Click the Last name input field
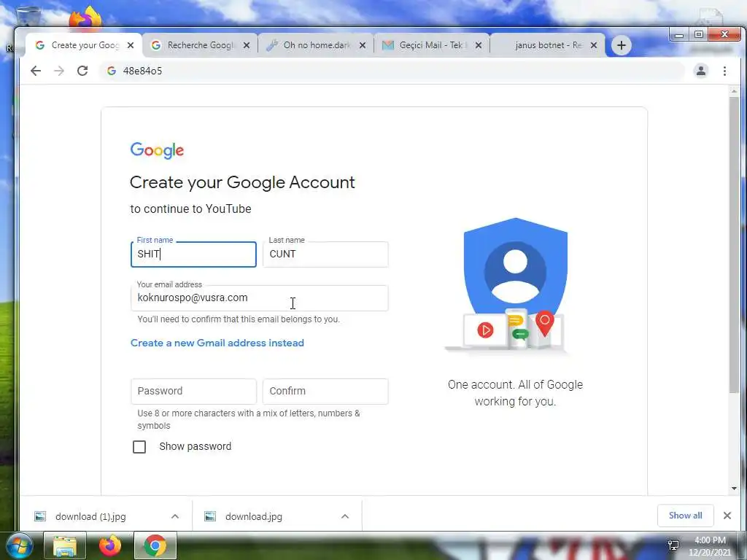 click(325, 254)
